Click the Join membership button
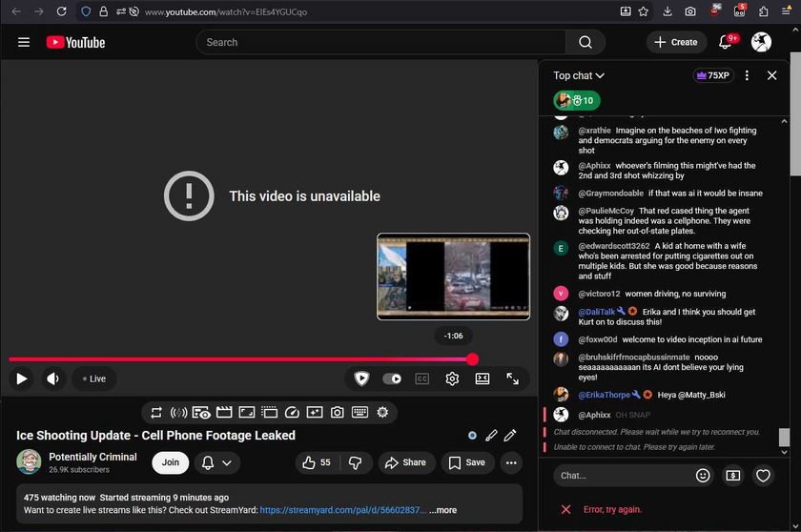The height and width of the screenshot is (532, 801). [170, 462]
